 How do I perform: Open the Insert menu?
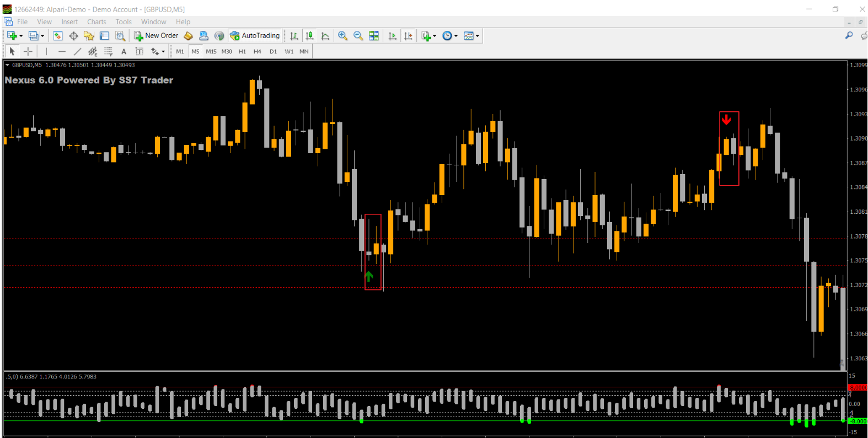[x=69, y=22]
